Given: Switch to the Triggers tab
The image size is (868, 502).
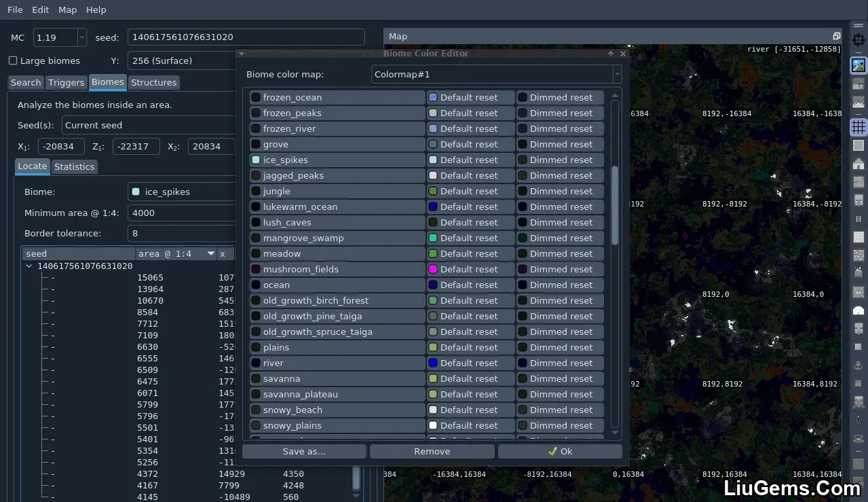Looking at the screenshot, I should coord(67,82).
